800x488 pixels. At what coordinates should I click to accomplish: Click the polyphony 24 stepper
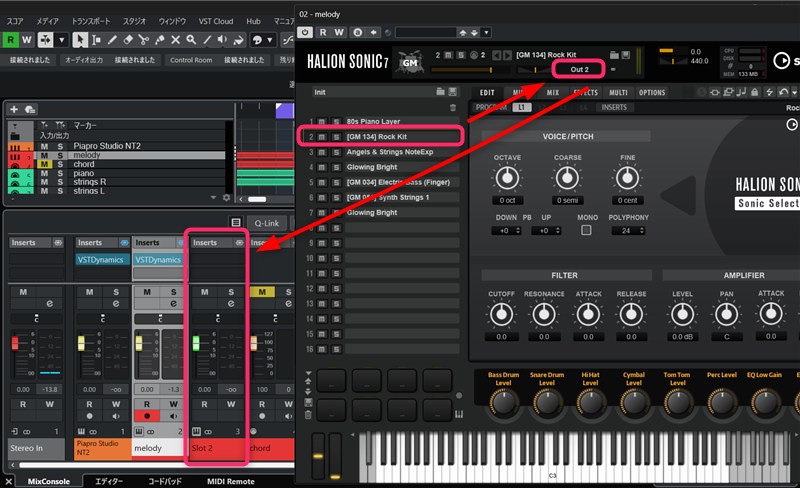point(642,231)
